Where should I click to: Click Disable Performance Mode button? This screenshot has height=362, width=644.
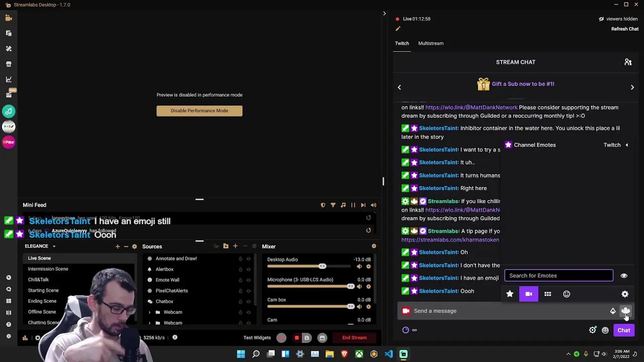tap(199, 111)
